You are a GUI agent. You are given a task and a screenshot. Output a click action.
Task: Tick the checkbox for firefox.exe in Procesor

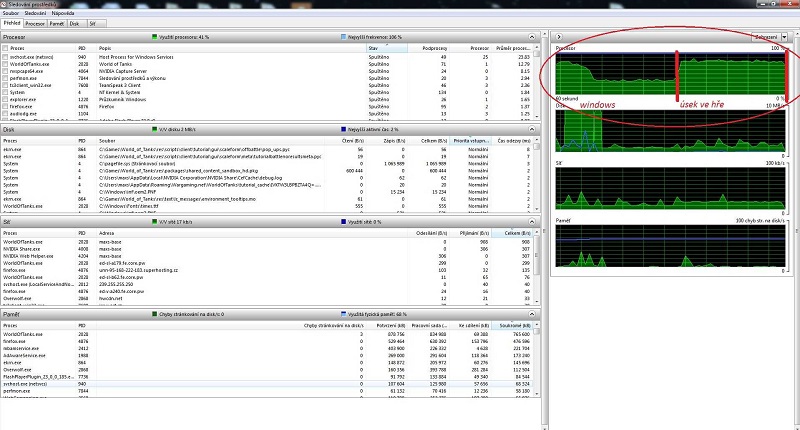(6, 108)
